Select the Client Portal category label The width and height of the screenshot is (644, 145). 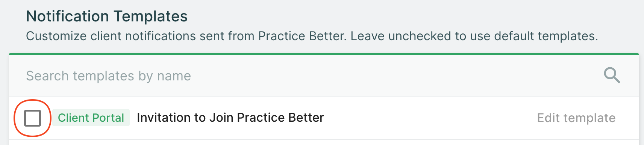tap(91, 118)
